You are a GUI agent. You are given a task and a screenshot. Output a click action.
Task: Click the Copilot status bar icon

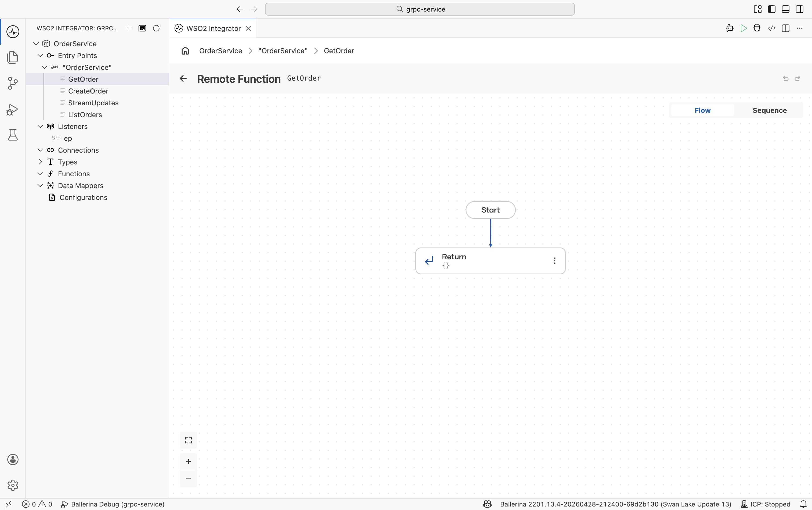point(487,504)
